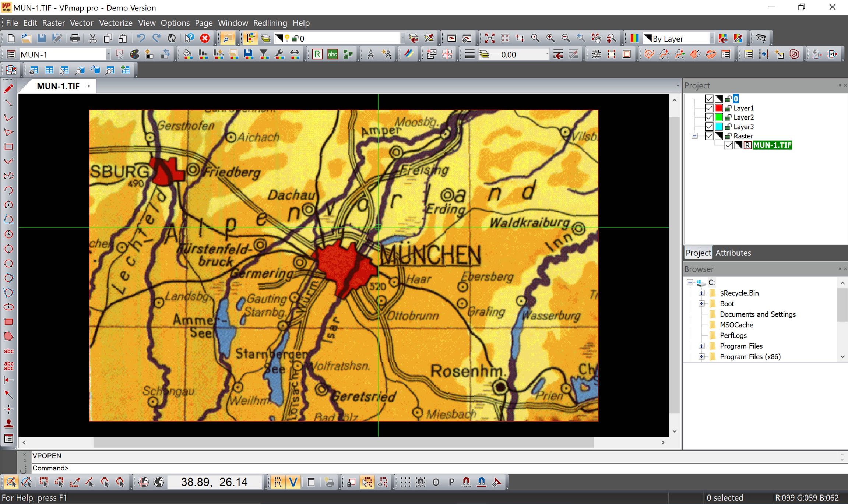Open the By Layer color dropdown
This screenshot has width=848, height=504.
pyautogui.click(x=711, y=38)
